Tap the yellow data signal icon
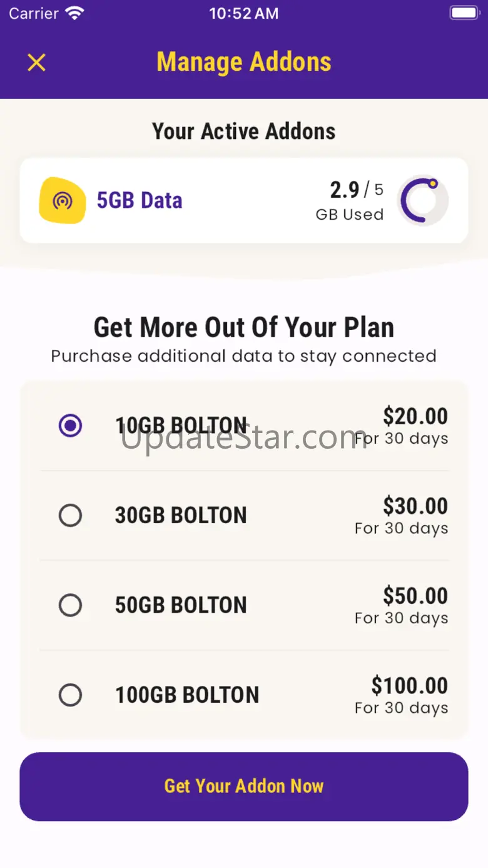This screenshot has width=488, height=868. point(63,201)
